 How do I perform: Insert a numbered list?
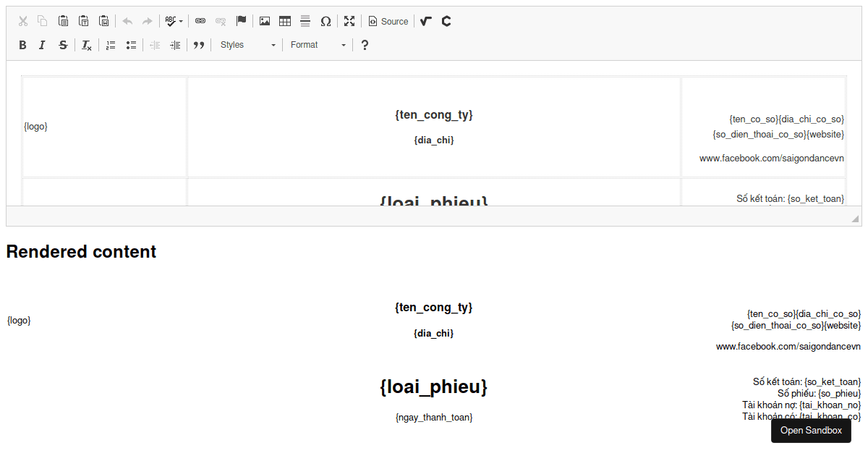pos(111,45)
